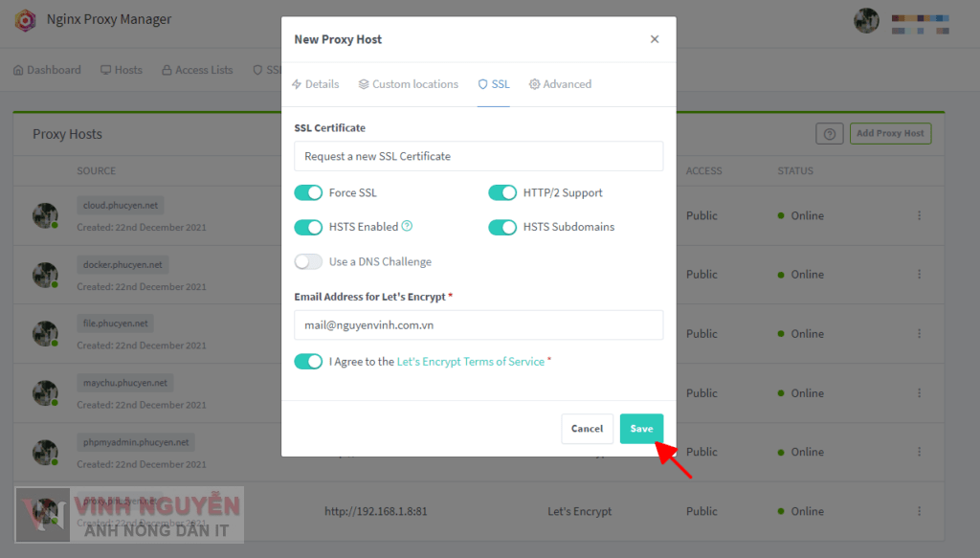Disable the HTTP/2 Support switch
This screenshot has height=558, width=980.
tap(502, 193)
